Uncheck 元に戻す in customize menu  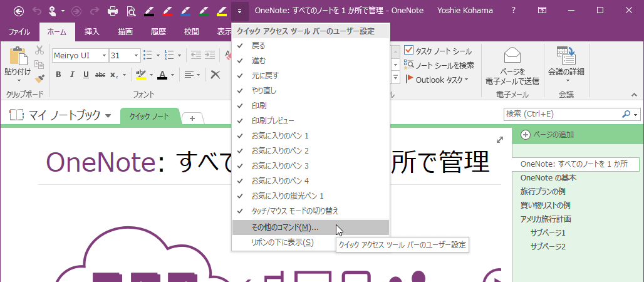(x=311, y=76)
